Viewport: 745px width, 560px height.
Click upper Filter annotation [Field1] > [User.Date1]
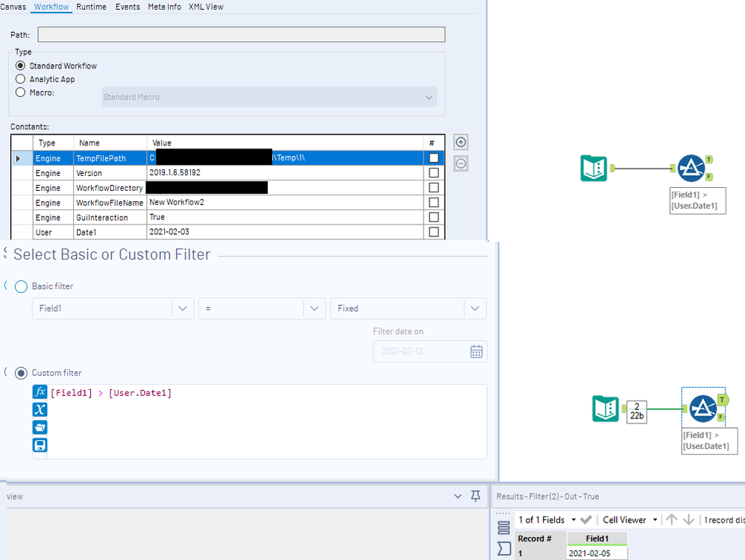pos(697,201)
